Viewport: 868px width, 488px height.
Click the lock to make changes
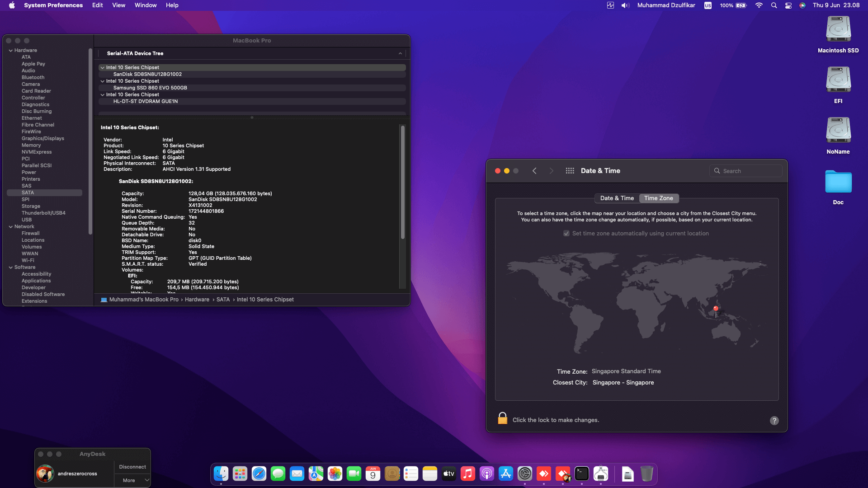click(502, 418)
